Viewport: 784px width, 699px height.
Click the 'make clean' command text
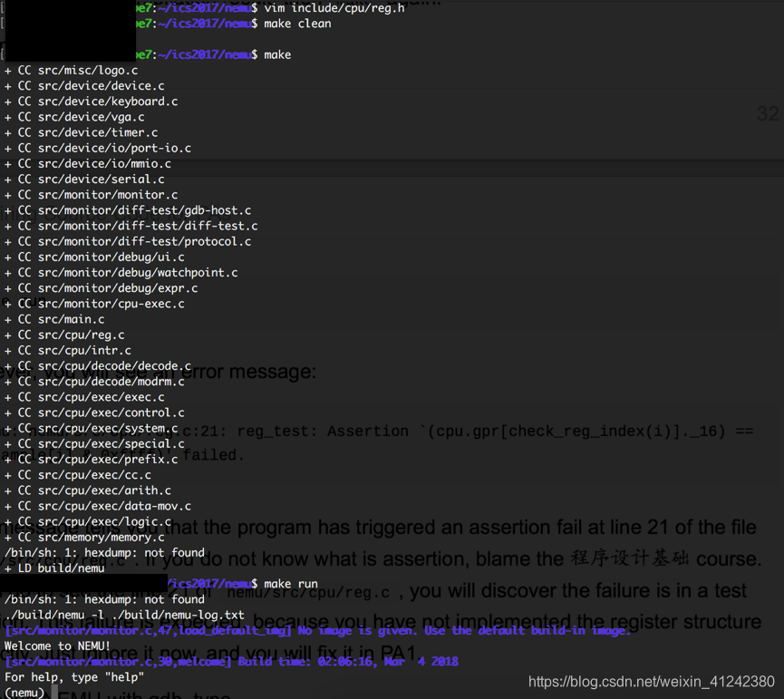tap(297, 24)
